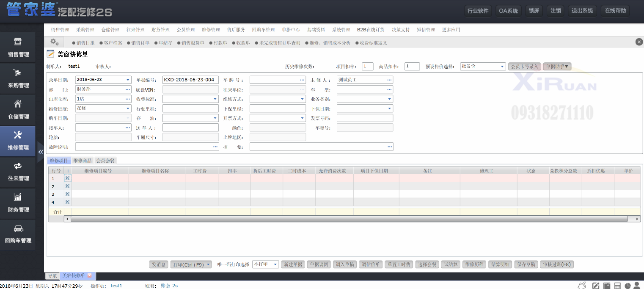Browse 主修人 with ellipsis button
The image size is (644, 289).
coord(389,80)
